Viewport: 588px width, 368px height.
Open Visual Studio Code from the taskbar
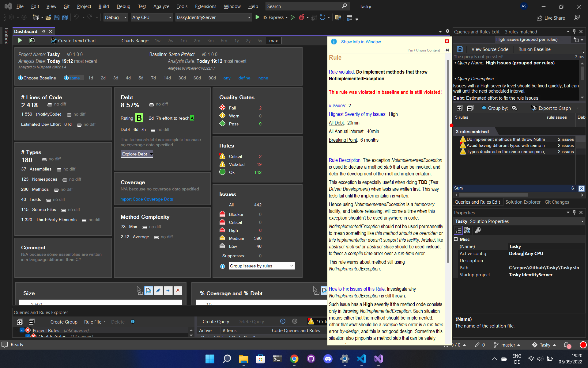pyautogui.click(x=361, y=359)
